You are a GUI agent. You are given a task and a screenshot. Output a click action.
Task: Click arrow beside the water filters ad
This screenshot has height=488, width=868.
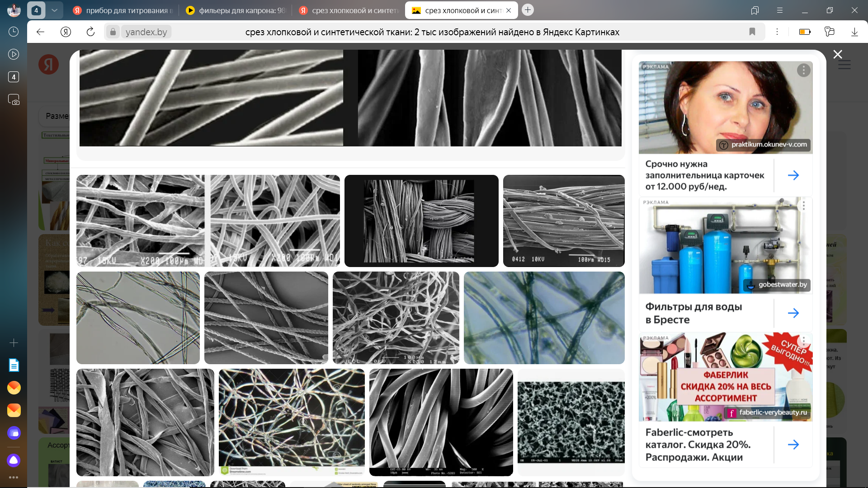(x=793, y=313)
